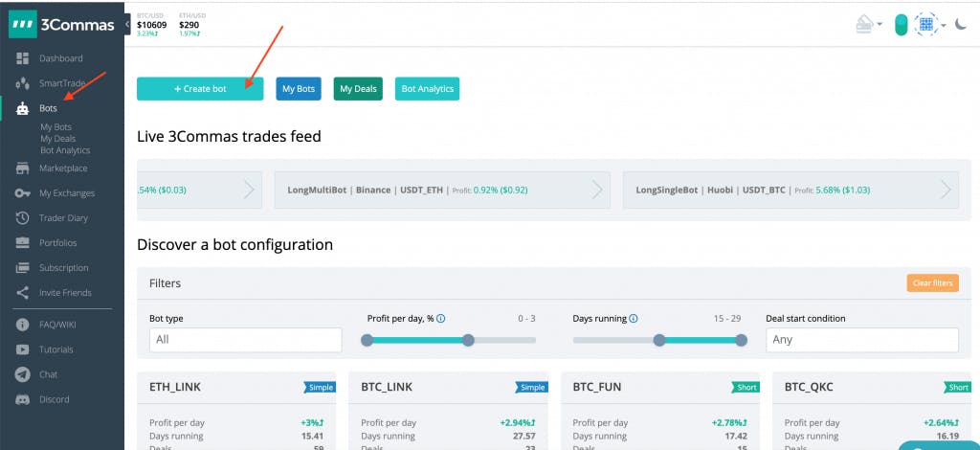Open Trader Diary clock icon

click(23, 218)
